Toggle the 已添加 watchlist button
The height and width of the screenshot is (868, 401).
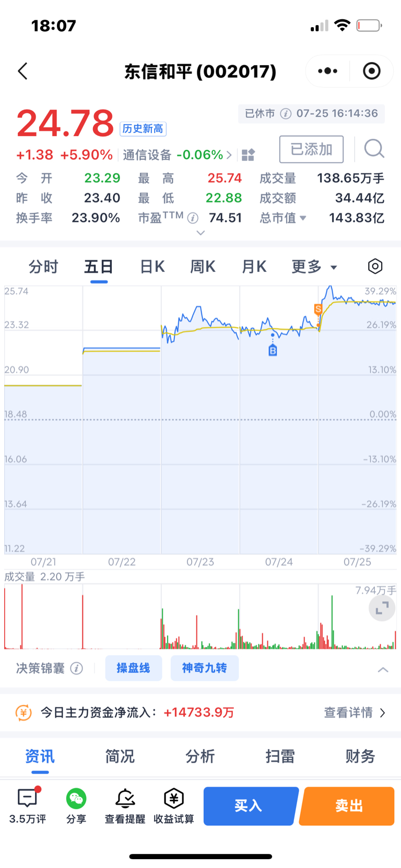pyautogui.click(x=311, y=149)
